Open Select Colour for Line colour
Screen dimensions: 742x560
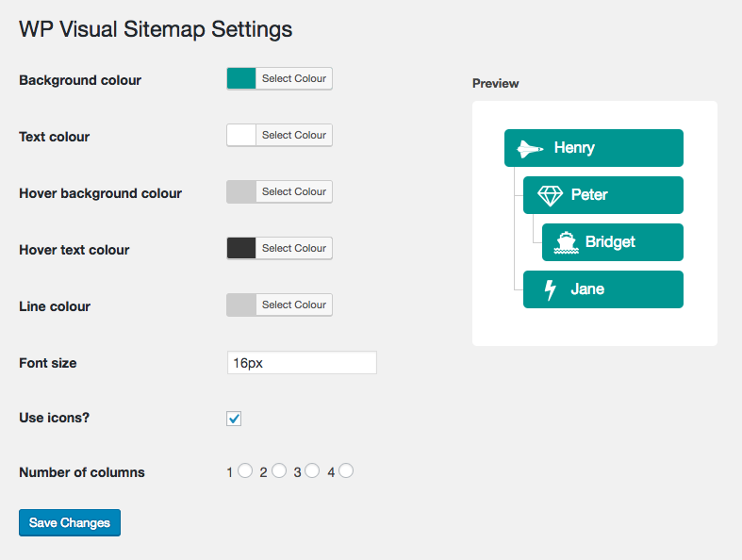point(294,305)
